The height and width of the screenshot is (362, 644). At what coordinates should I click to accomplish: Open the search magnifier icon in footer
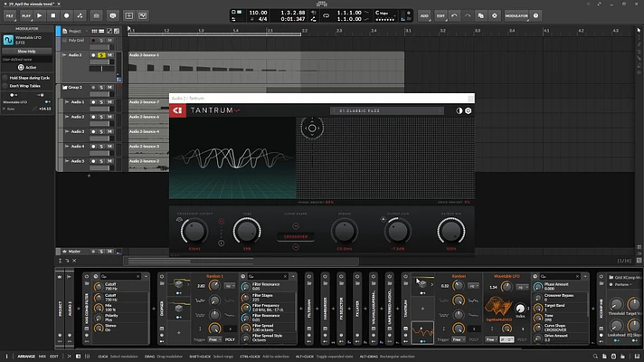(595, 357)
